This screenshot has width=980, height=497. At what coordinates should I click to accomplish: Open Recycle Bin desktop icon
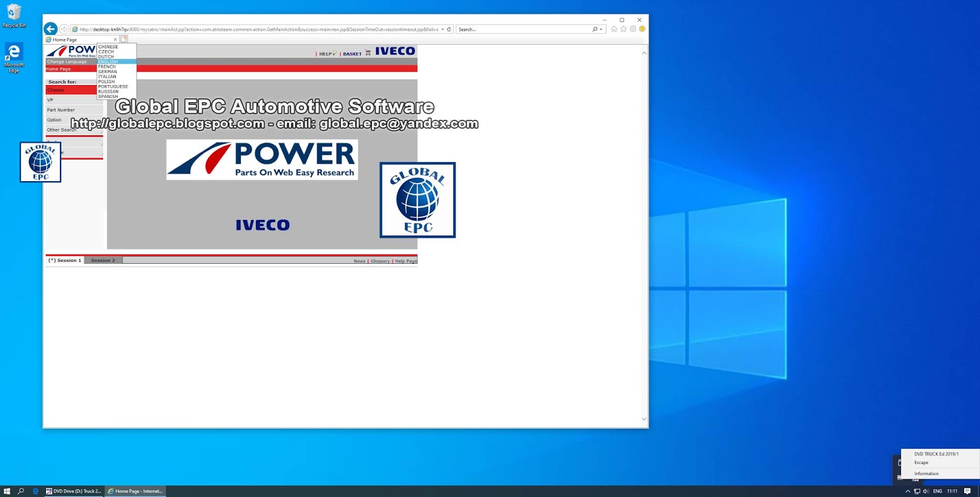[x=13, y=16]
